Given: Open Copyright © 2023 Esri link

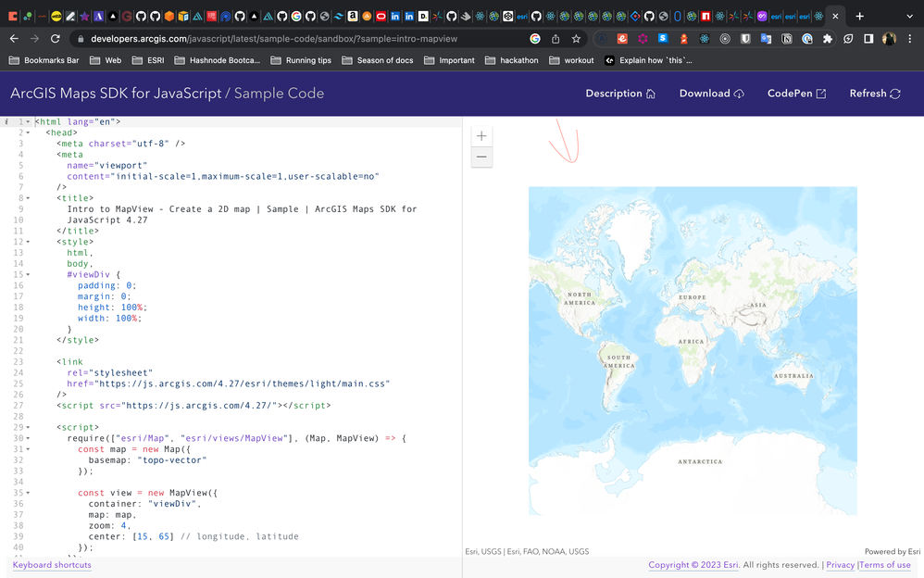Looking at the screenshot, I should pyautogui.click(x=693, y=565).
